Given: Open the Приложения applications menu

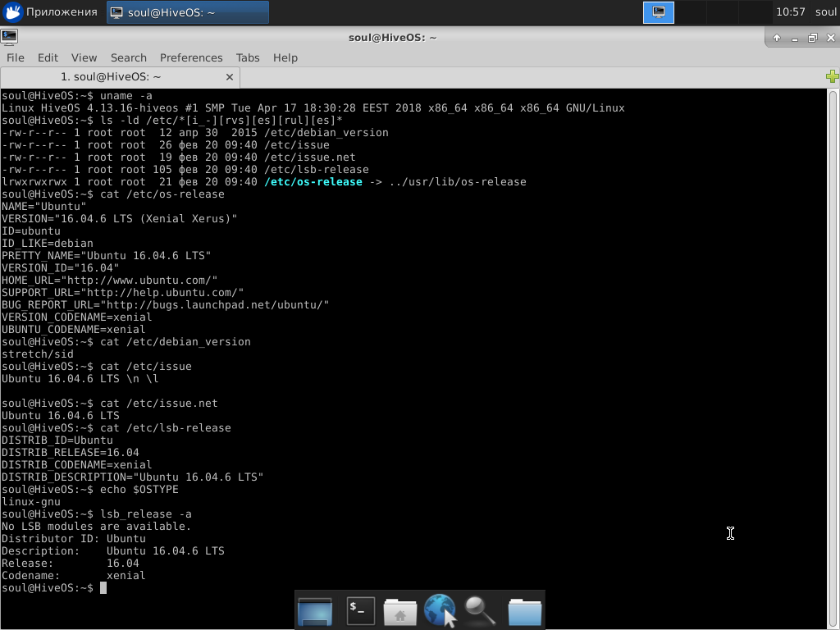Looking at the screenshot, I should 50,11.
